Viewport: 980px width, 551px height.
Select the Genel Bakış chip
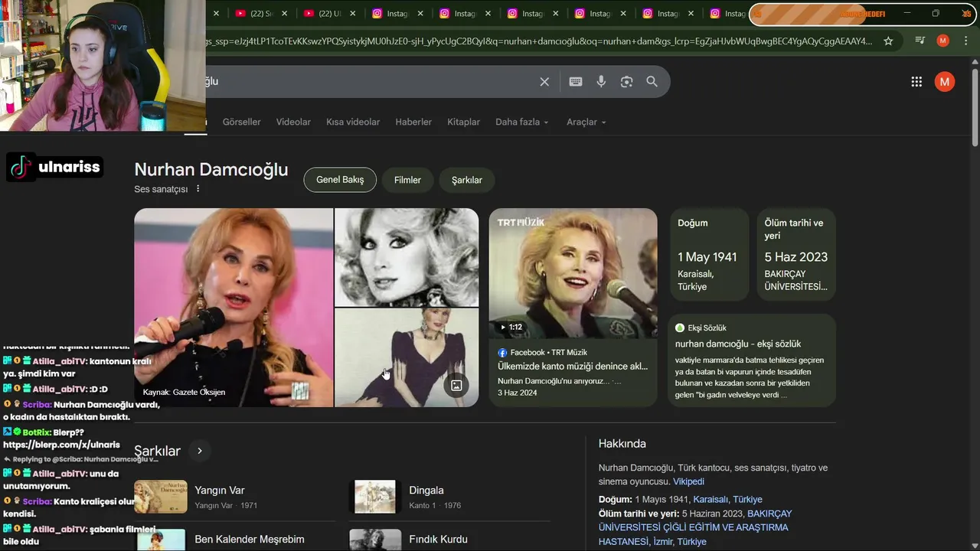(x=340, y=180)
